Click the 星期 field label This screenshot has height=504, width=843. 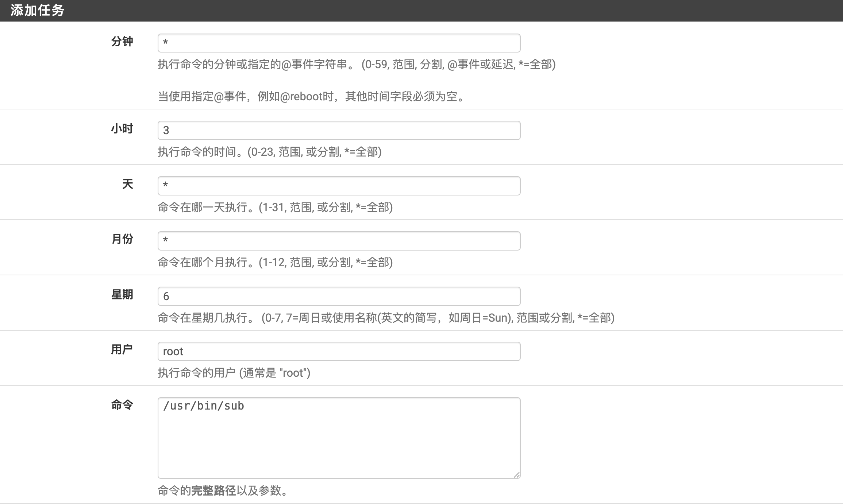tap(122, 295)
